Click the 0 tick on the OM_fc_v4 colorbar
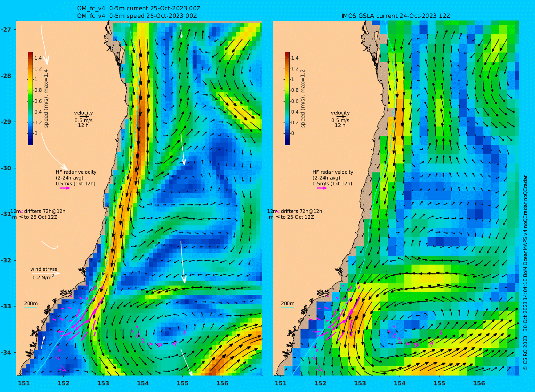Viewport: 535px width, 392px height. tap(36, 133)
